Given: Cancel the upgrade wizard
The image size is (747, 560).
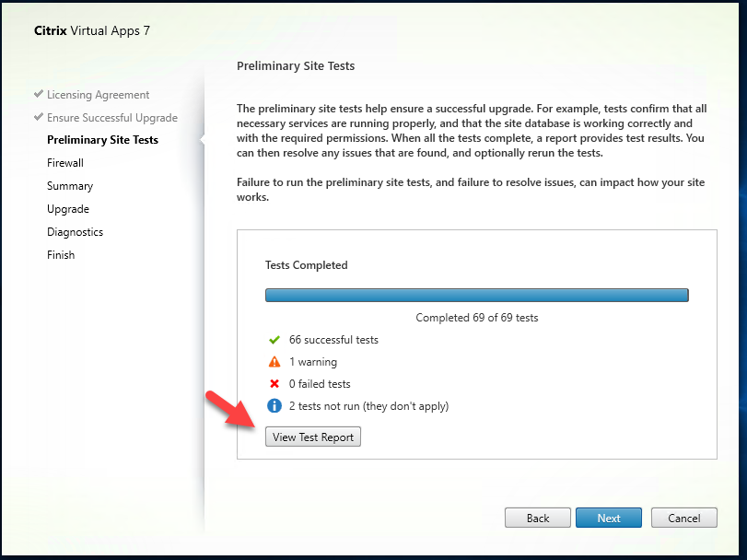Looking at the screenshot, I should pyautogui.click(x=683, y=518).
